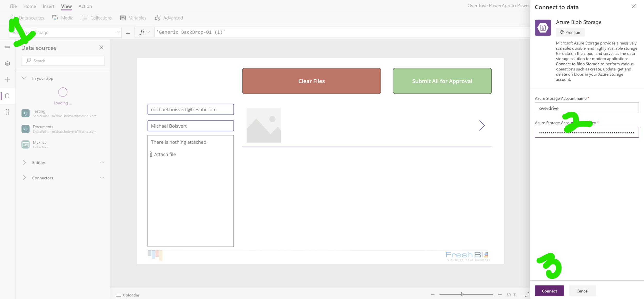This screenshot has height=299, width=644.
Task: Click the formula bar text
Action: [x=191, y=32]
